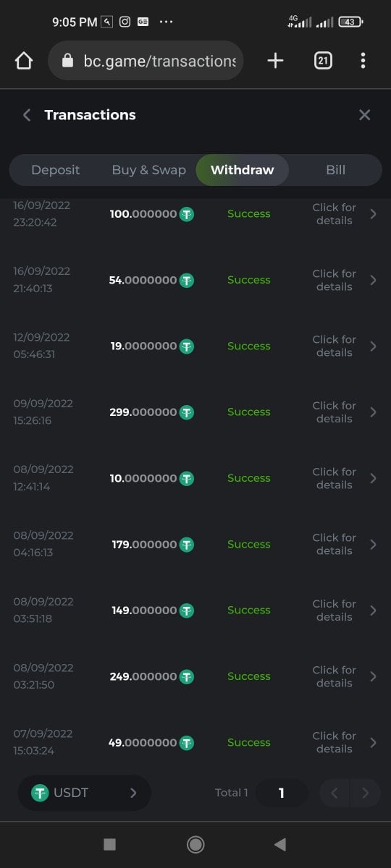The image size is (391, 868).
Task: Show the open tabs switcher
Action: pos(323,61)
